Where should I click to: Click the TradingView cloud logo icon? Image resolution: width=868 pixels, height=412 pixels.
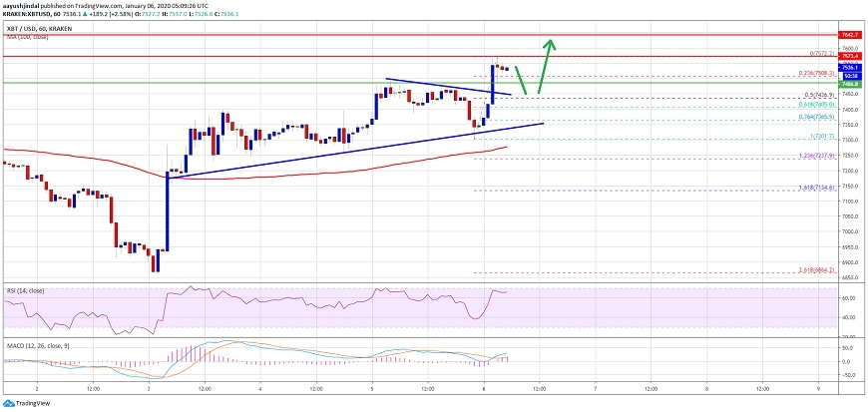point(10,402)
